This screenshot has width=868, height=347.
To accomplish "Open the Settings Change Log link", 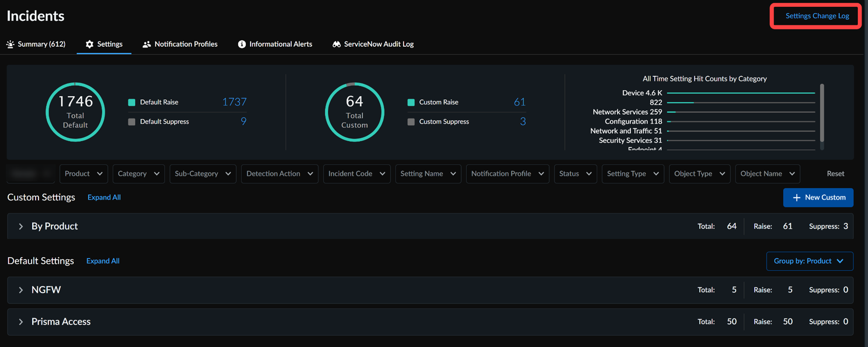I will (x=817, y=16).
